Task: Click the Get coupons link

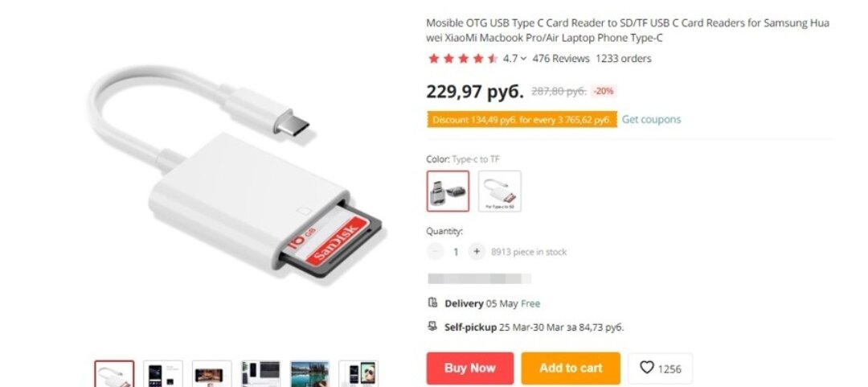Action: tap(651, 119)
